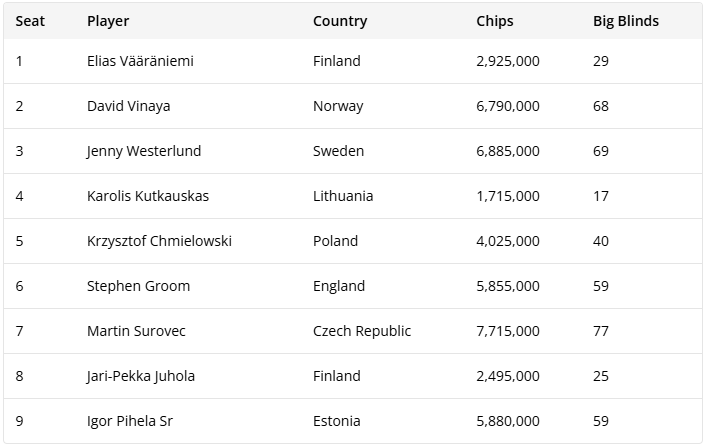Viewport: 707px width, 447px height.
Task: Select player name Elias Vääräniemi
Action: pyautogui.click(x=140, y=61)
